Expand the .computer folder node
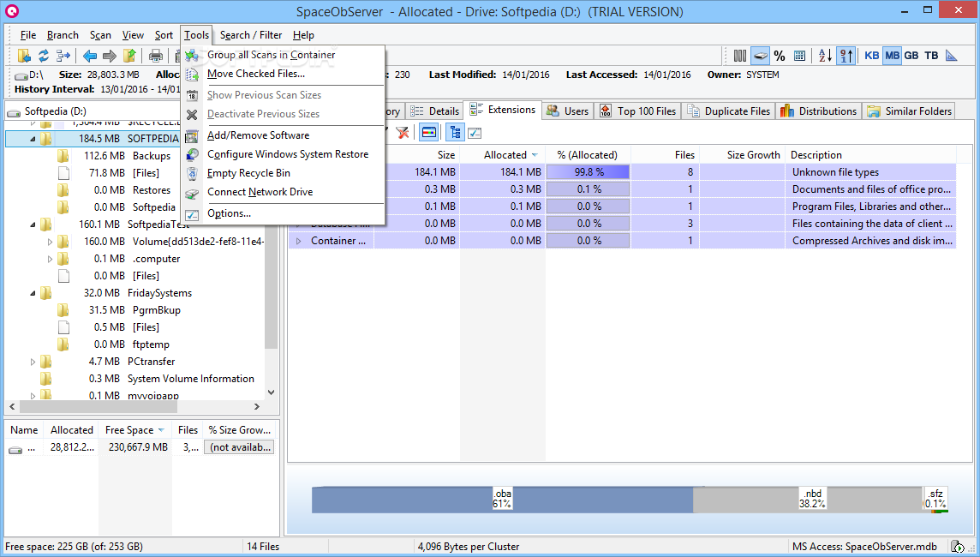The image size is (980, 557). (50, 259)
